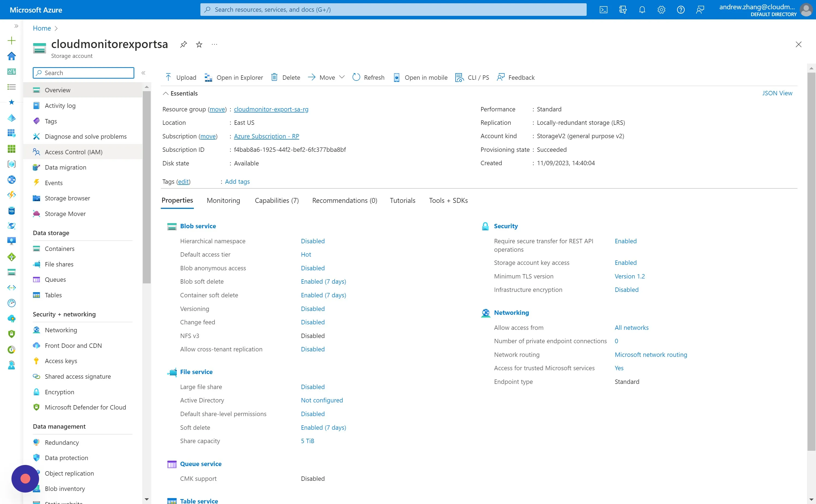Open Shared access signature menu item
The height and width of the screenshot is (504, 816).
pos(83,376)
